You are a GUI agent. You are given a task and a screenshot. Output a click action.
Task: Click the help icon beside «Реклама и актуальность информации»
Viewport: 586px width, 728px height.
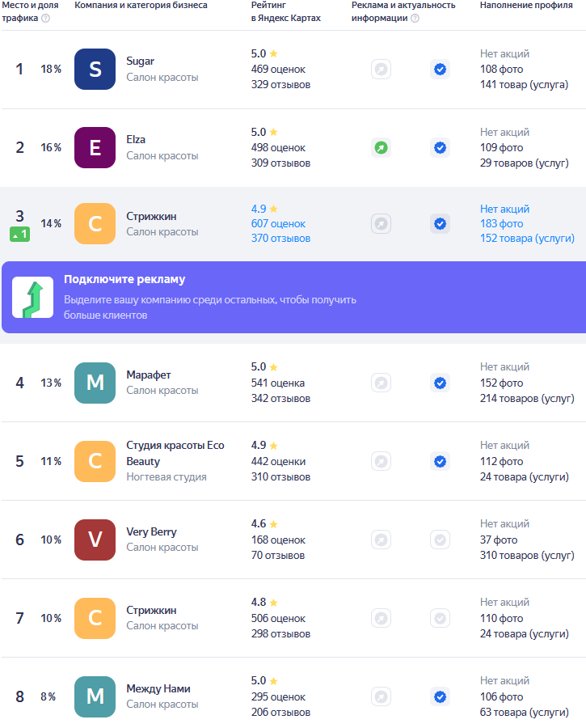pos(415,18)
